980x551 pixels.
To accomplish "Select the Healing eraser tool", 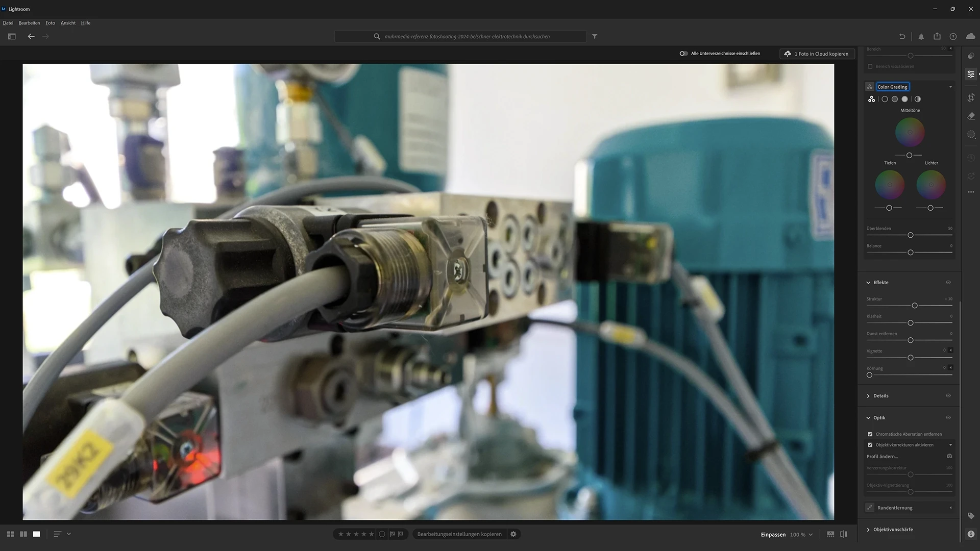I will tap(971, 116).
